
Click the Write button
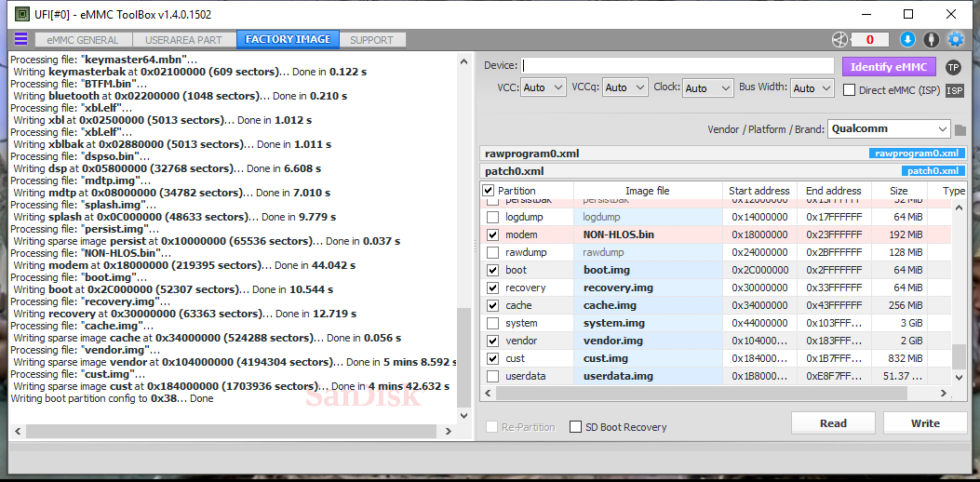[924, 423]
